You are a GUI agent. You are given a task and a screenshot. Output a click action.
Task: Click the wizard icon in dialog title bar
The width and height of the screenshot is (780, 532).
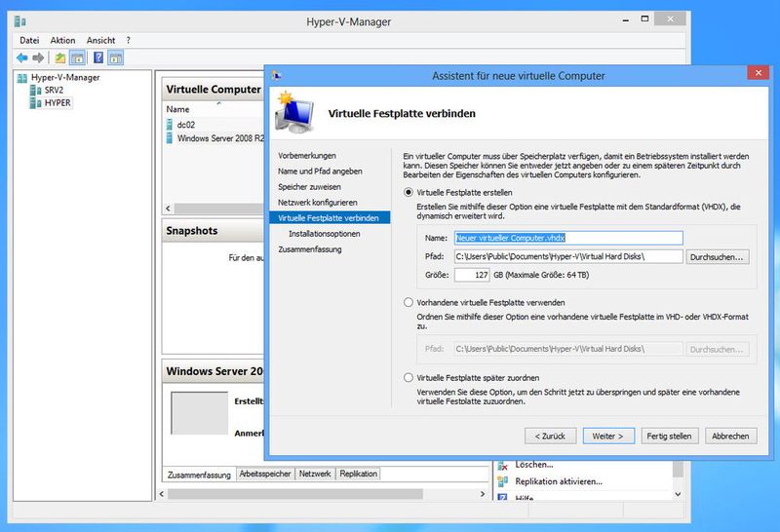coord(277,76)
